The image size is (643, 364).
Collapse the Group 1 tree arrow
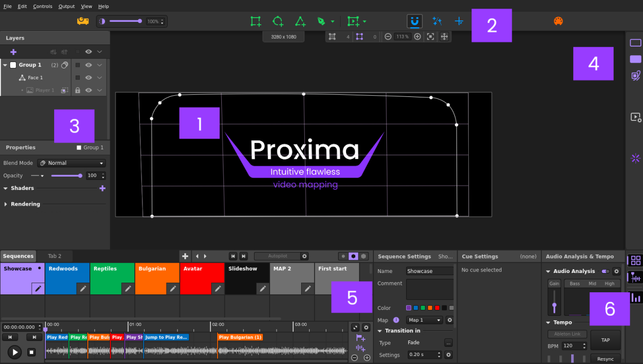(5, 65)
